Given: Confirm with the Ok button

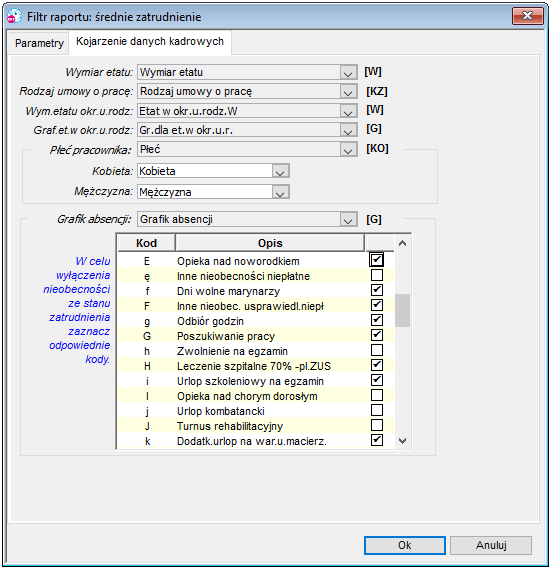Looking at the screenshot, I should 405,545.
